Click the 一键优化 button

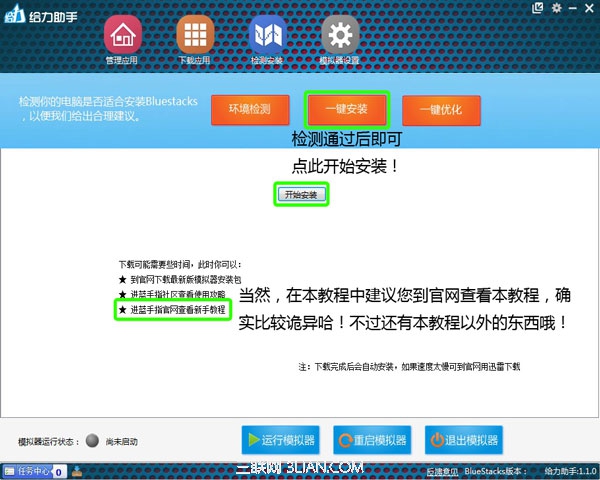[441, 110]
